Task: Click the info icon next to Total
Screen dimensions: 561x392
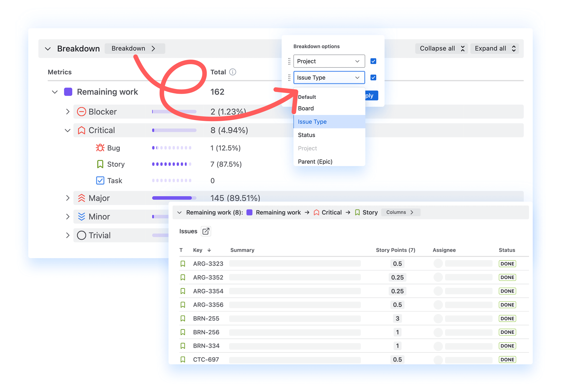Action: [x=232, y=72]
